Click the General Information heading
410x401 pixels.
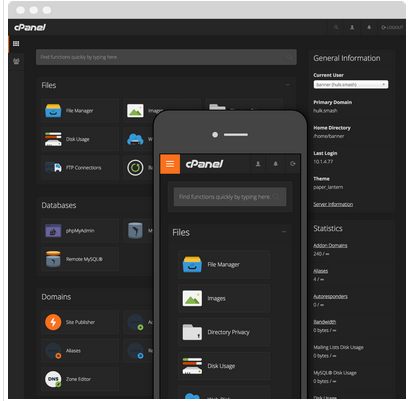pyautogui.click(x=347, y=58)
